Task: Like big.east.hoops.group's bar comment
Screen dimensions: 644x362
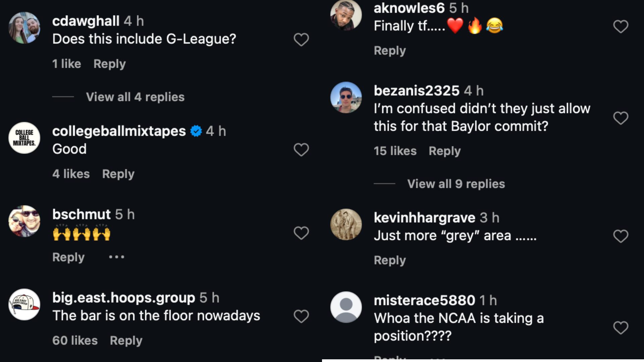Action: [301, 316]
